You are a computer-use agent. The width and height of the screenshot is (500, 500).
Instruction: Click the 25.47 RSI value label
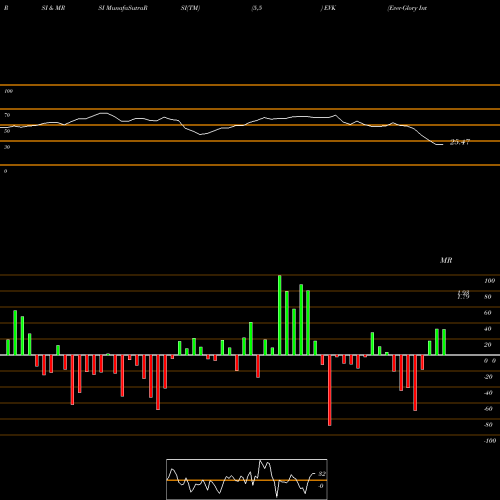(x=460, y=142)
